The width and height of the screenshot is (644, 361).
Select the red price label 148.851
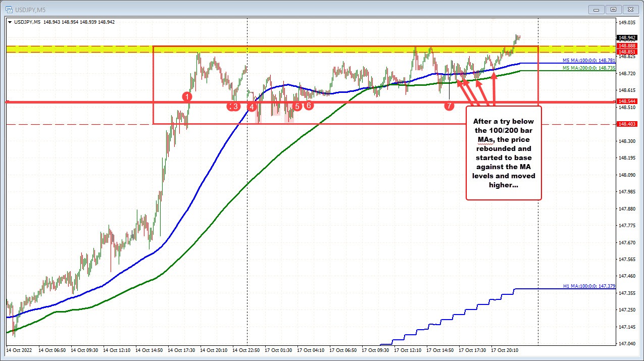(x=626, y=51)
